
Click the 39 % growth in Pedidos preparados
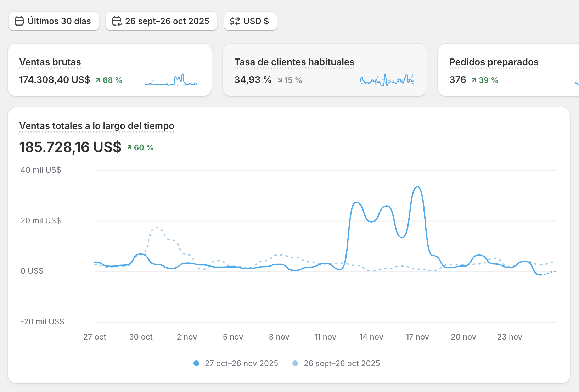coord(485,80)
